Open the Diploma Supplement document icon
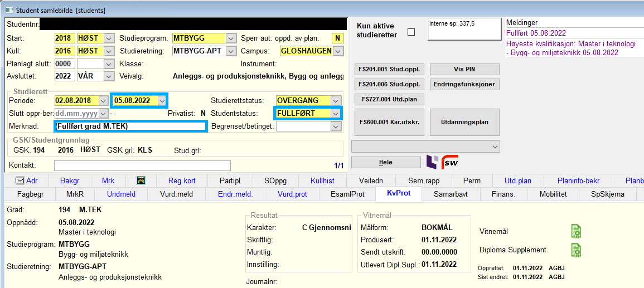644x288 pixels. tap(576, 250)
